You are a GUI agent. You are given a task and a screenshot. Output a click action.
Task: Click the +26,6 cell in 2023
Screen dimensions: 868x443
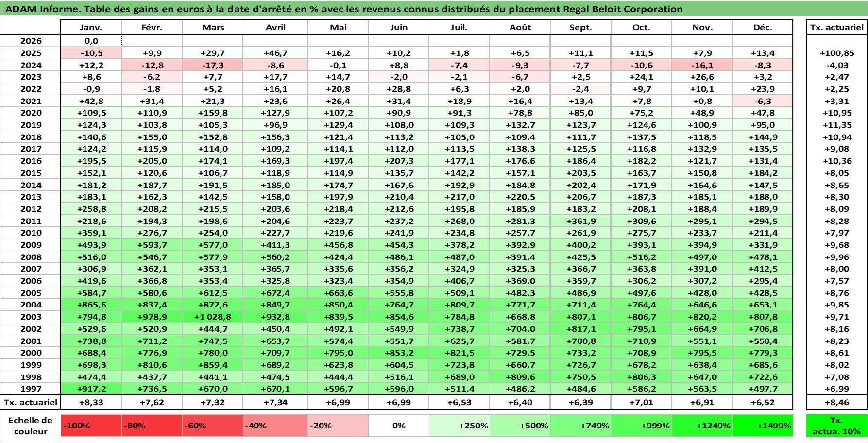(702, 77)
